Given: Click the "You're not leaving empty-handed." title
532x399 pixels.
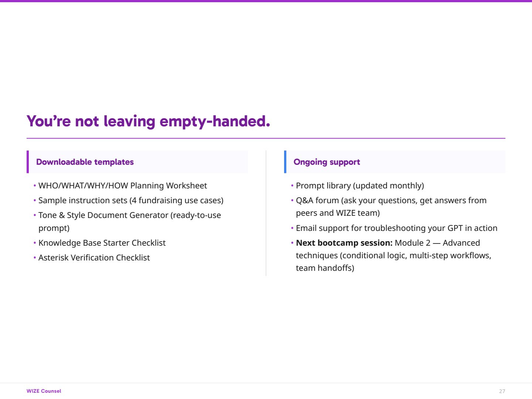Looking at the screenshot, I should tap(148, 122).
